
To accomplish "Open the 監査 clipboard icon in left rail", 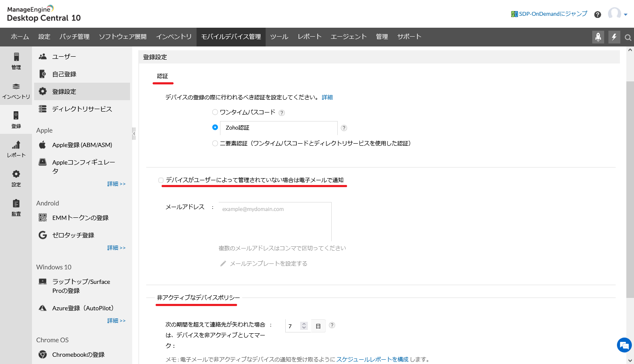I will (16, 203).
